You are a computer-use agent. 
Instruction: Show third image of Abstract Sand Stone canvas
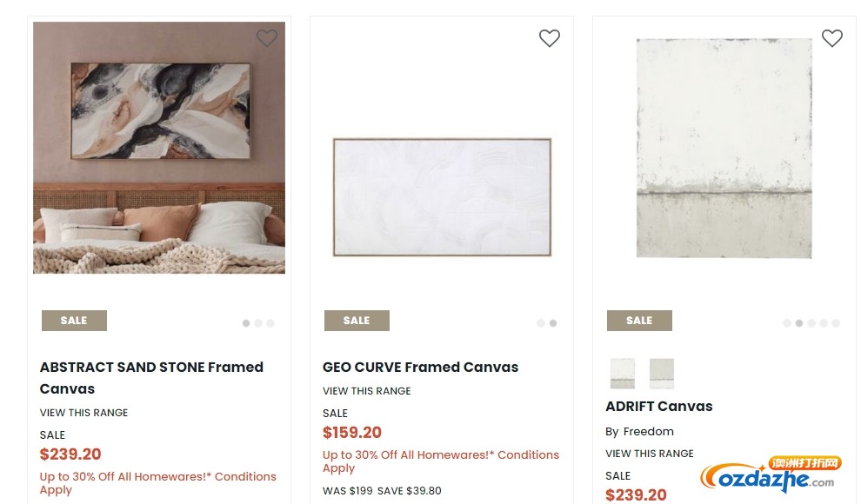(270, 323)
